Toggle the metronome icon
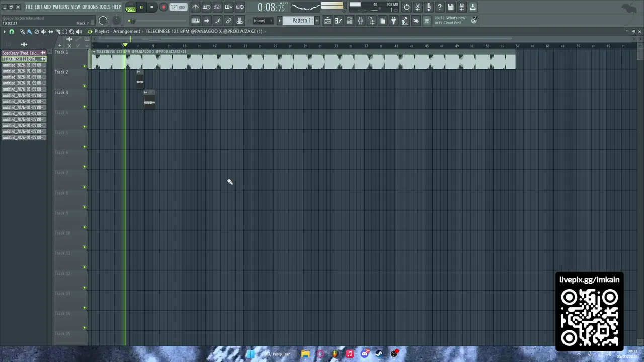Screen dimensions: 644x362 click(x=195, y=7)
